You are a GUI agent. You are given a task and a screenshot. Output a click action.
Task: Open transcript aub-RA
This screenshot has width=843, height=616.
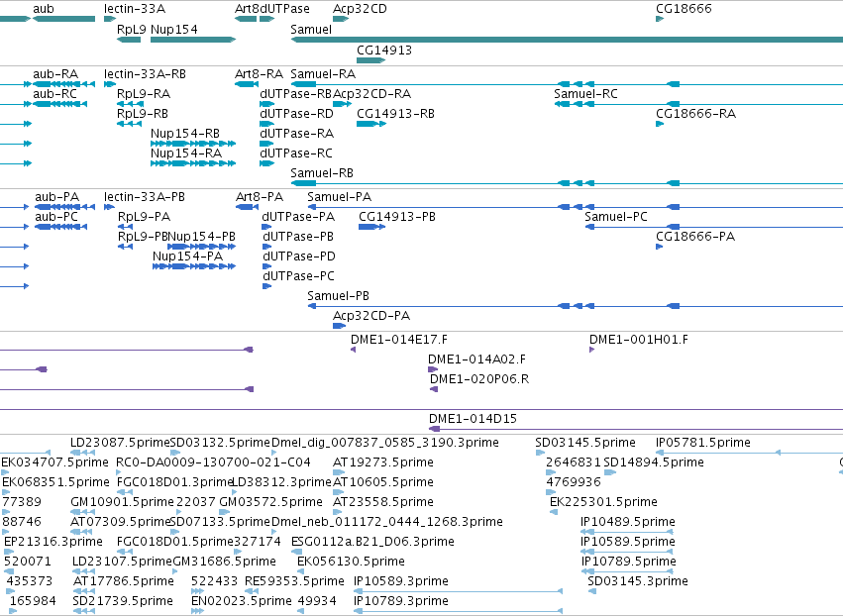tap(55, 74)
